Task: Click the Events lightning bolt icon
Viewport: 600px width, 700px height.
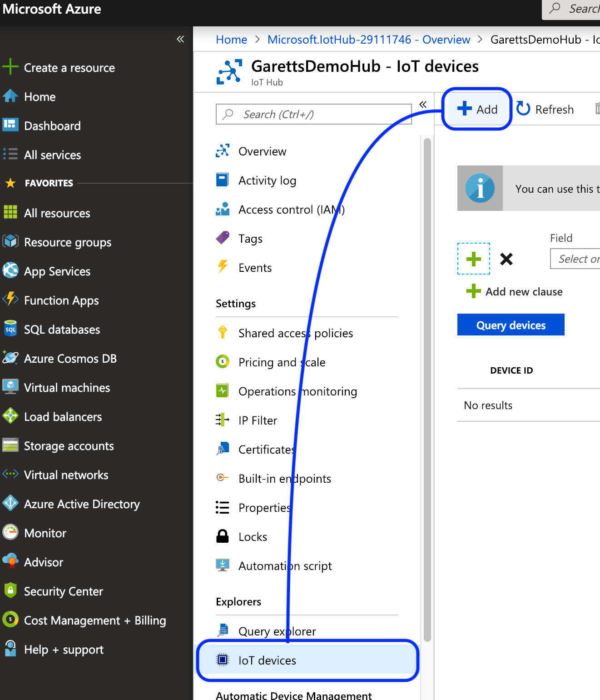Action: (223, 267)
